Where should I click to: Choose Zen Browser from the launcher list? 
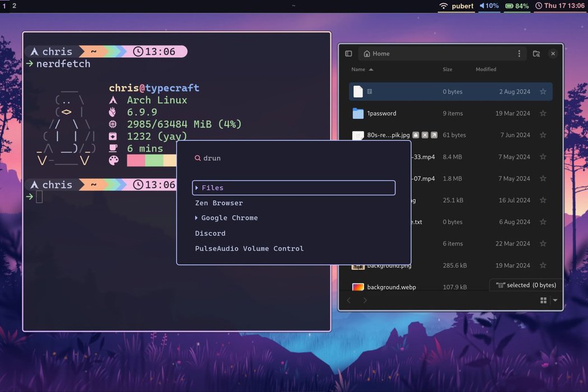219,203
